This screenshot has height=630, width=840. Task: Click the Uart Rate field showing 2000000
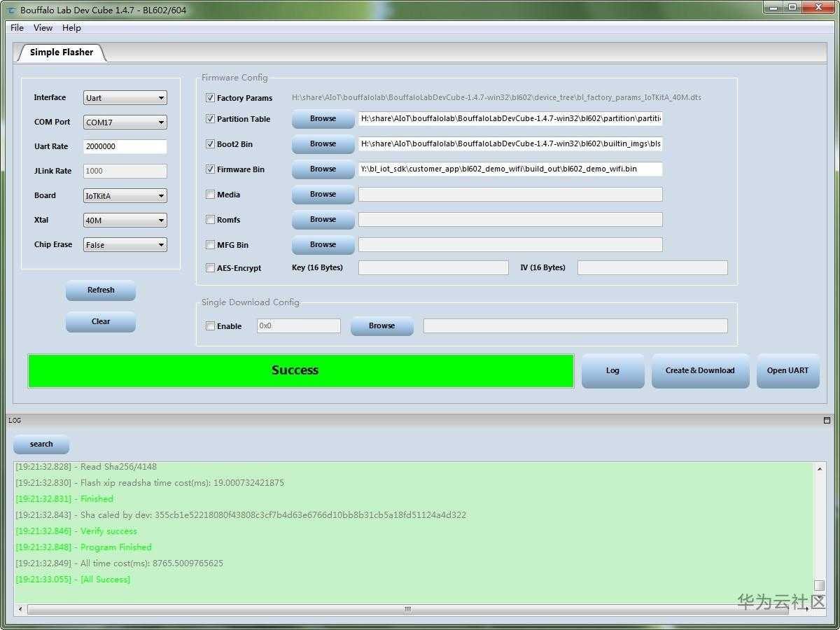(x=125, y=147)
